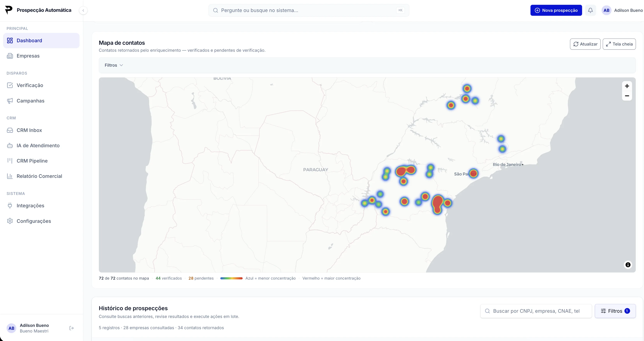Viewport: 644px width, 341px height.
Task: Click the concentration gradient legend bar
Action: pos(231,278)
